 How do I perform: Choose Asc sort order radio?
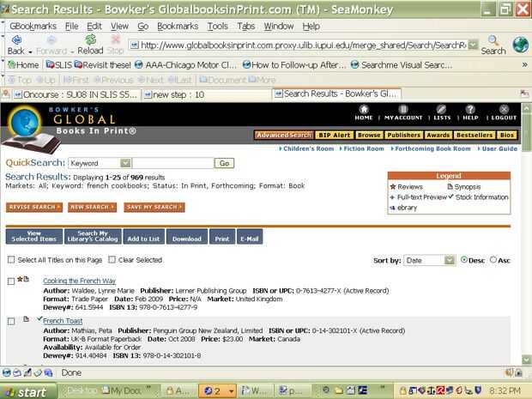(493, 259)
